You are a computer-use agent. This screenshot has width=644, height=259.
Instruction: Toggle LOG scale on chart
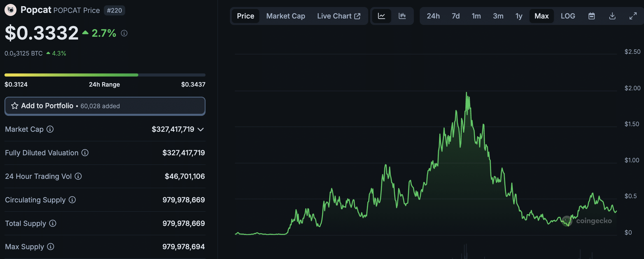[x=568, y=16]
